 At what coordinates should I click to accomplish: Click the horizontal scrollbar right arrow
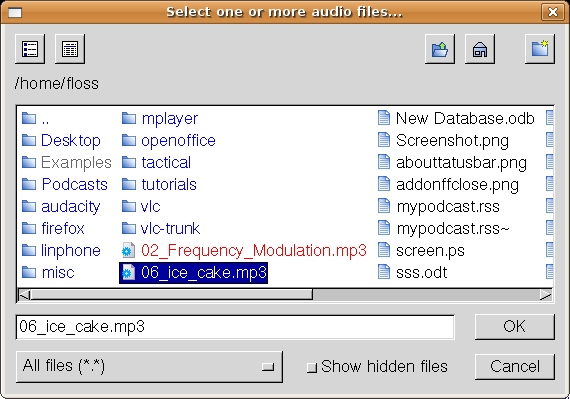click(546, 295)
